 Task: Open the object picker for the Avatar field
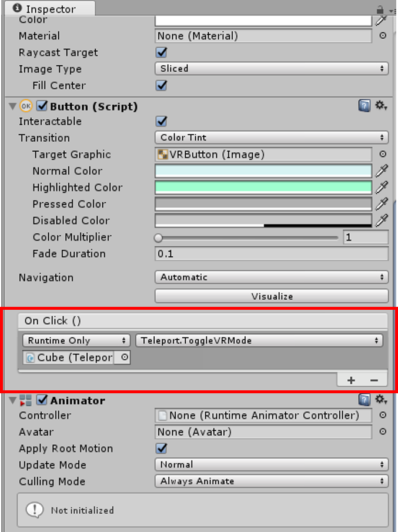[x=383, y=431]
